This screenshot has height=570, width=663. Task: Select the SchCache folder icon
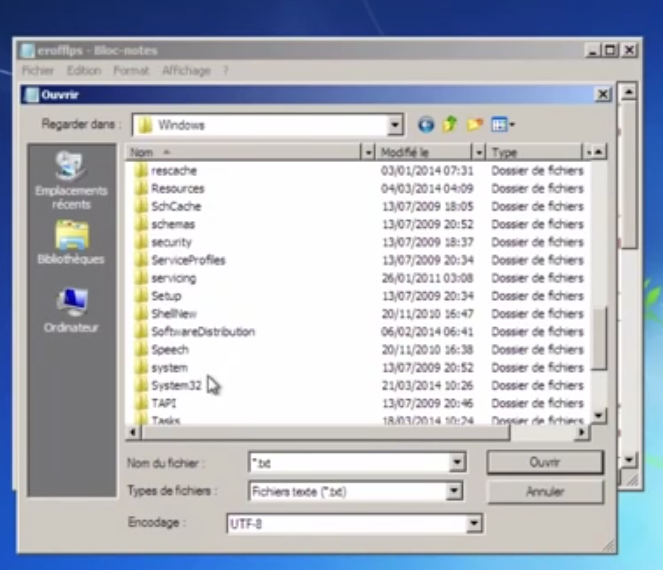click(141, 206)
